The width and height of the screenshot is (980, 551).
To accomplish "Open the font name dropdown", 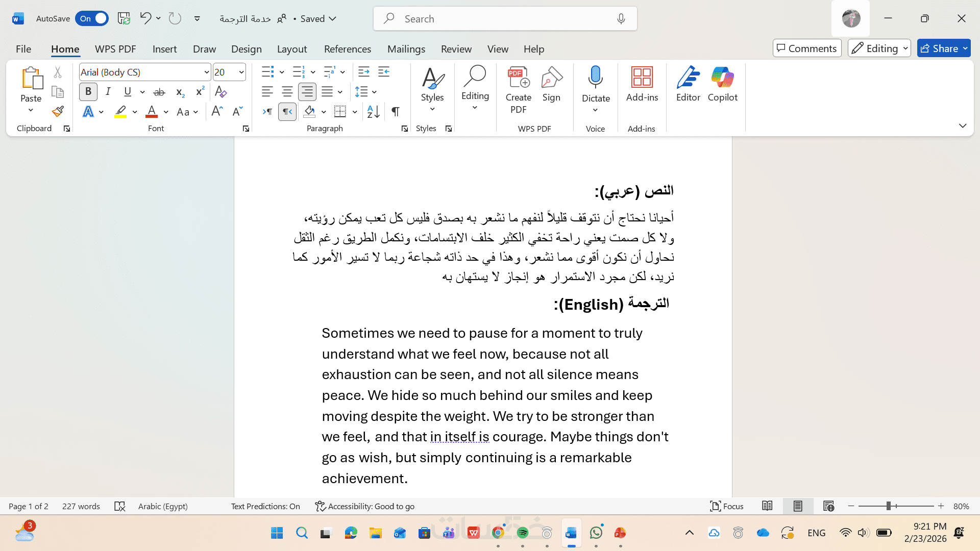I will [206, 72].
